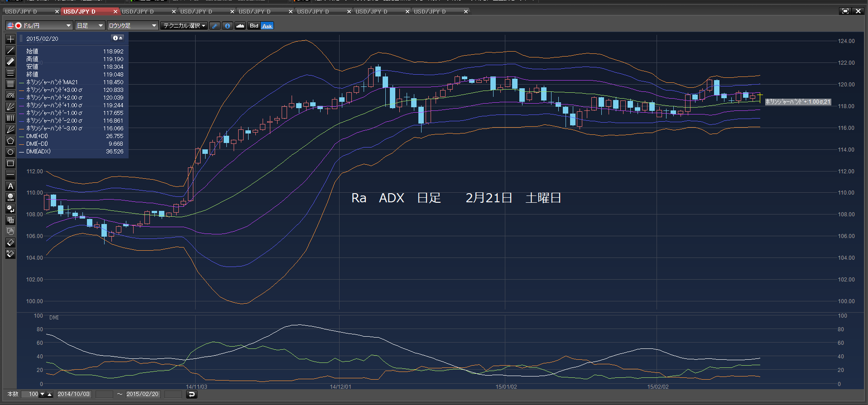Select the horizontal line tool

(x=10, y=175)
